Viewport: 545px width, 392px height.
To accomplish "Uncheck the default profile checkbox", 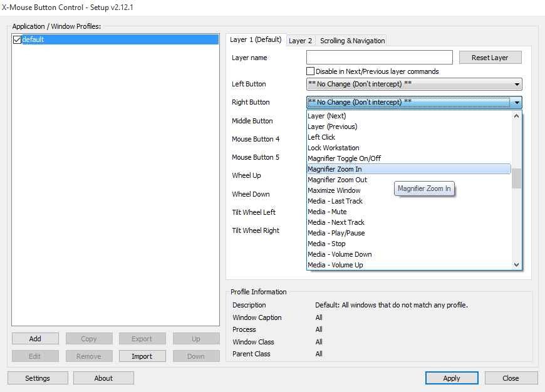I will coord(17,39).
